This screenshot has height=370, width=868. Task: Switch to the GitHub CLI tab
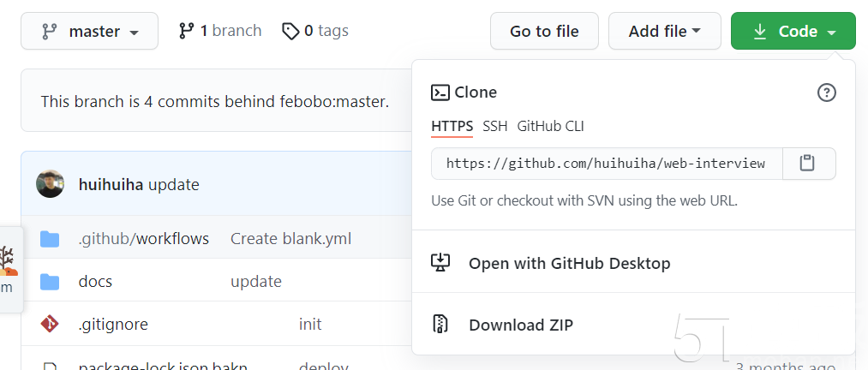pyautogui.click(x=550, y=127)
